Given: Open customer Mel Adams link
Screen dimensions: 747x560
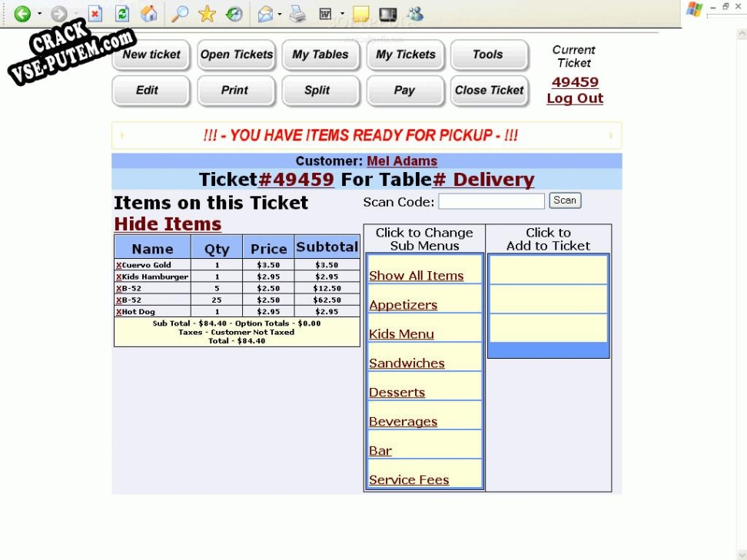Looking at the screenshot, I should (x=402, y=161).
